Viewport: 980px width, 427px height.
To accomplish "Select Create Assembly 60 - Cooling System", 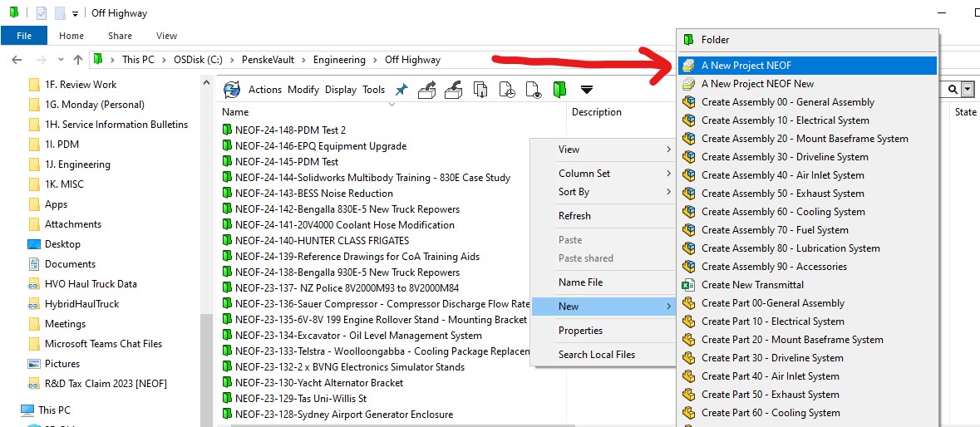I will [807, 212].
